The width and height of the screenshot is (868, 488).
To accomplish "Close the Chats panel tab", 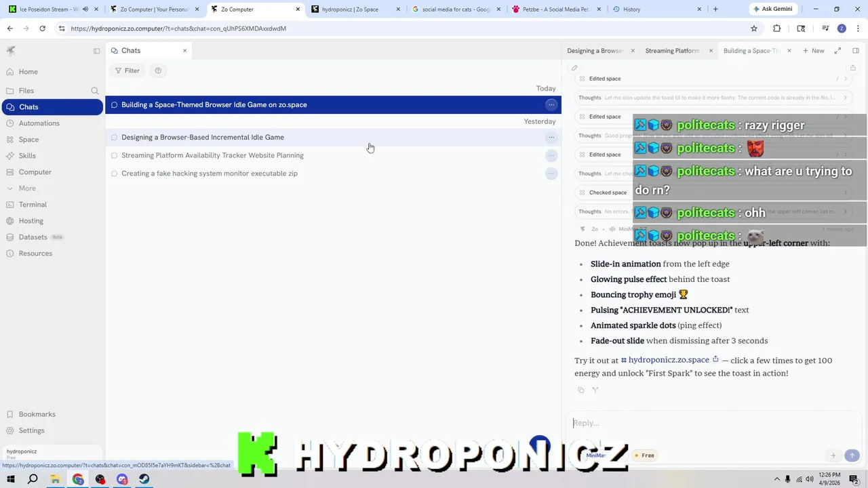I will 184,51.
